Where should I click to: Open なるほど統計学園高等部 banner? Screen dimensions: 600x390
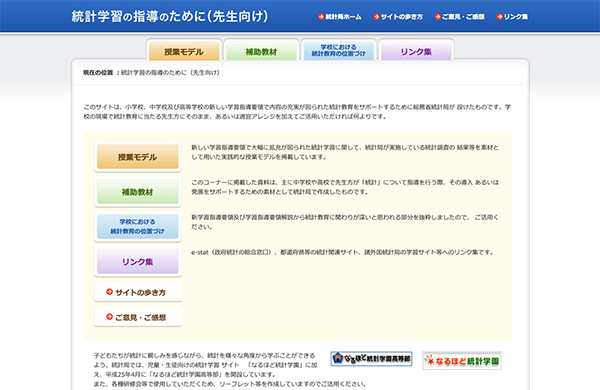pyautogui.click(x=371, y=359)
